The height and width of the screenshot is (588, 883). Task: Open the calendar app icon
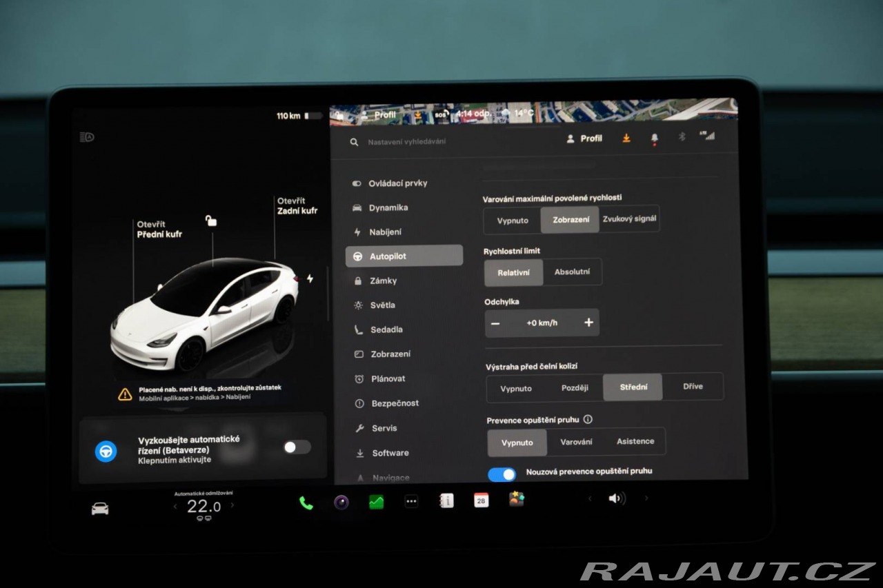coord(481,500)
